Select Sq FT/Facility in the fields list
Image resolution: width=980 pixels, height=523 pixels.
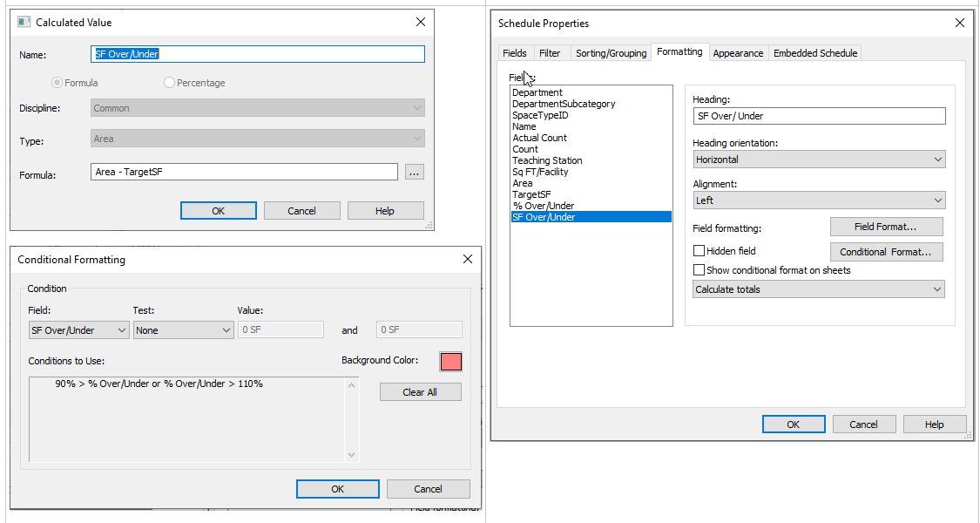pos(540,172)
